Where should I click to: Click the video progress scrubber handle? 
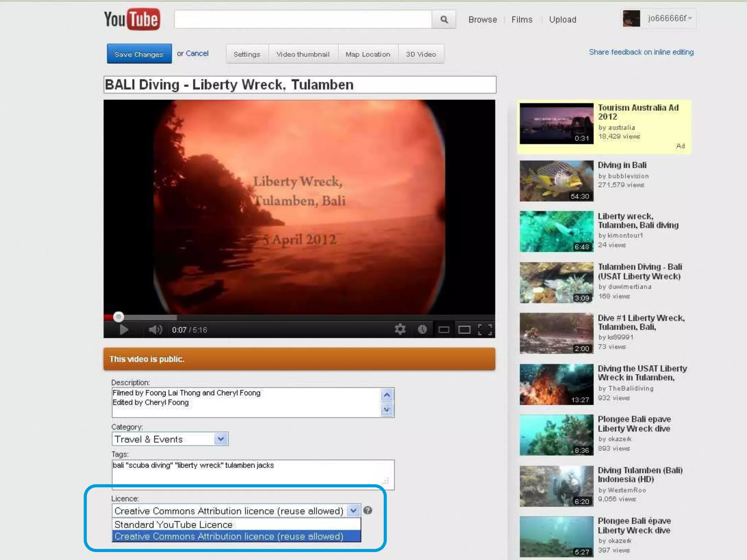[x=118, y=317]
